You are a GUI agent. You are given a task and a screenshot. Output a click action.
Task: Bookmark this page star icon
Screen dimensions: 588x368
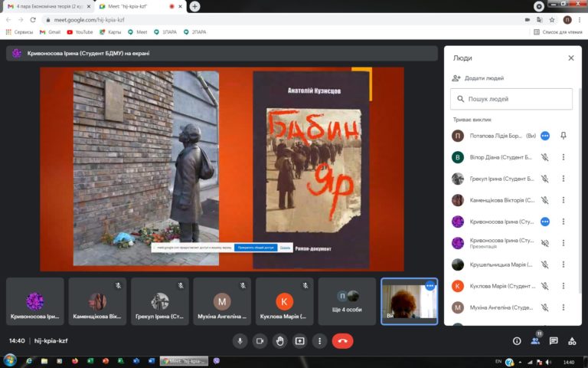552,20
